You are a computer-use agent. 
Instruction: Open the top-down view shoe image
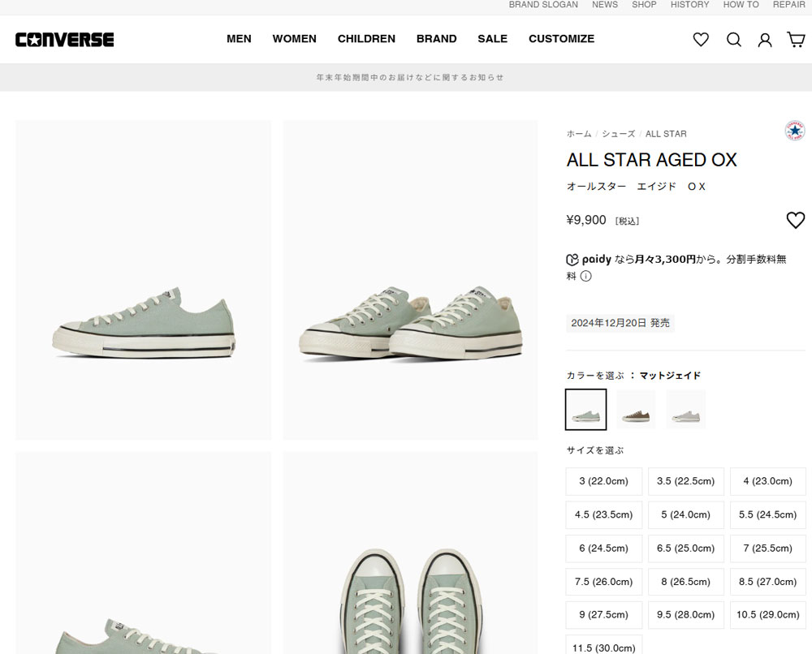(410, 553)
